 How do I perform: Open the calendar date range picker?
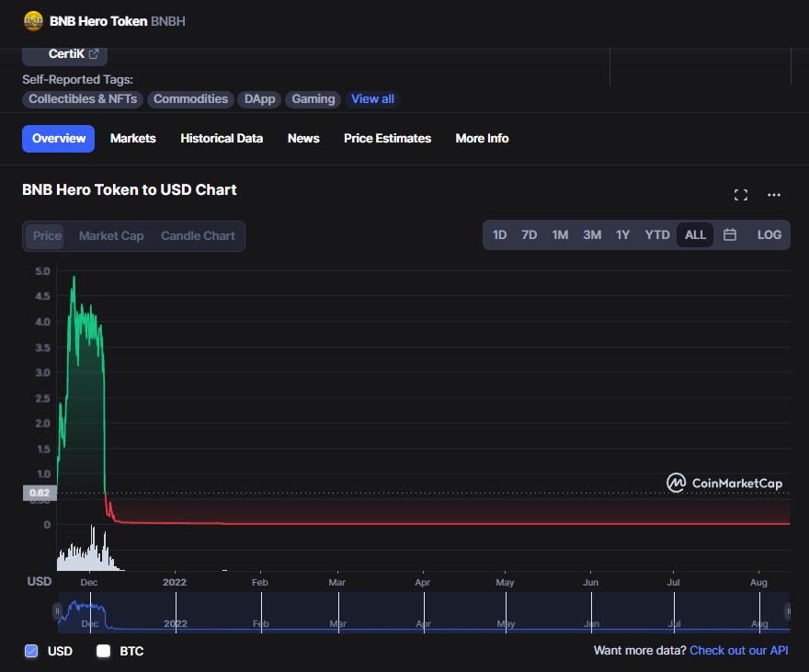730,234
